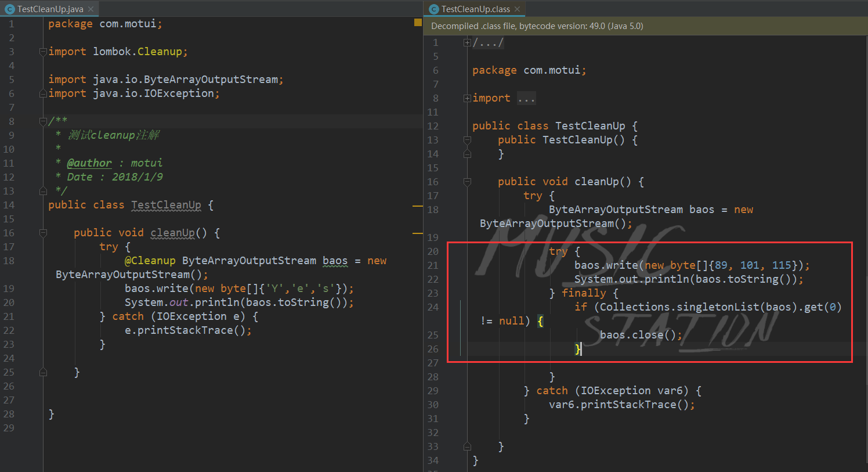
Task: Collapse the import block at 'import lombok.Cleanup'
Action: pyautogui.click(x=43, y=52)
